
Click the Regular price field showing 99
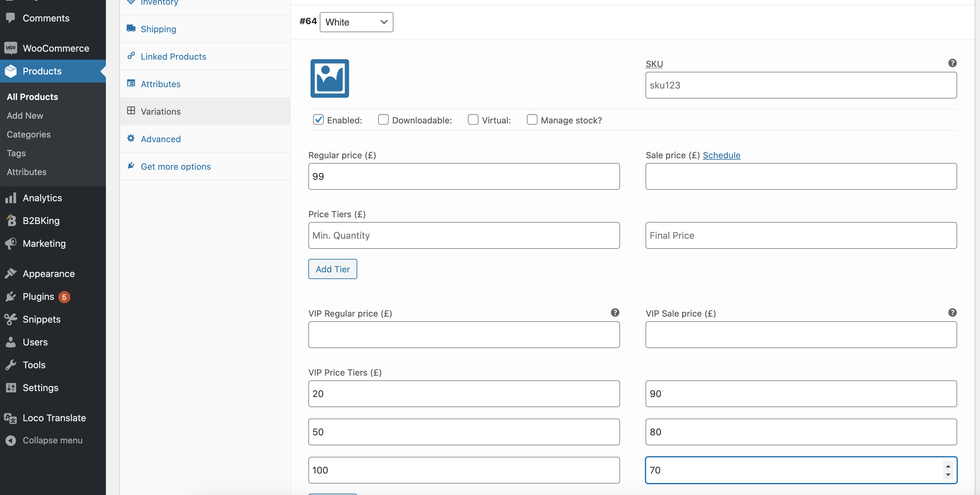coord(464,176)
